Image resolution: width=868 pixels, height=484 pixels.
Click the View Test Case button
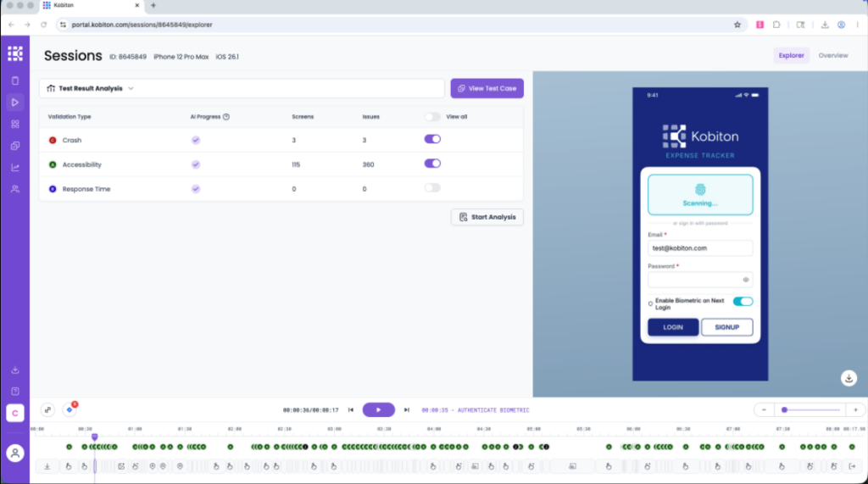click(x=487, y=89)
